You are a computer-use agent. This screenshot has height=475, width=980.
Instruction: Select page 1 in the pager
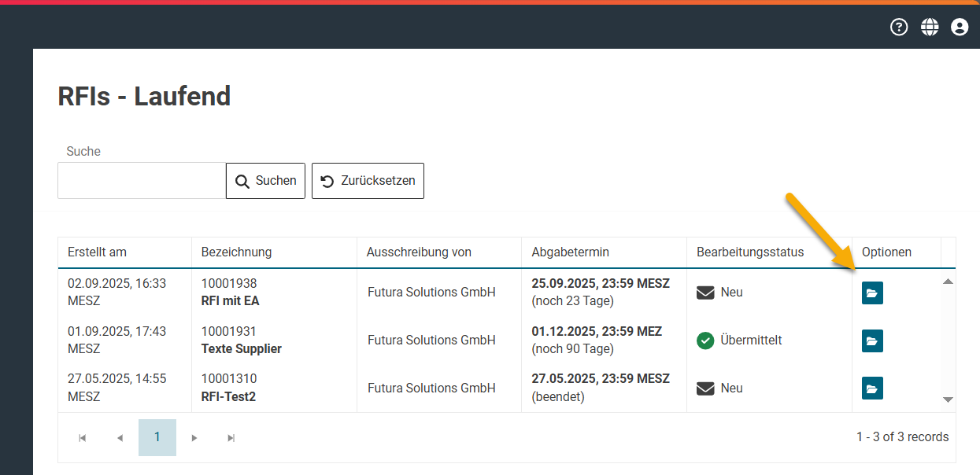pos(157,437)
